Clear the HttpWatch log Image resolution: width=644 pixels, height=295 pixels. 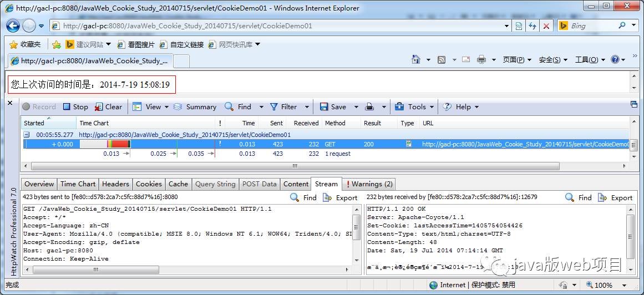click(x=108, y=107)
